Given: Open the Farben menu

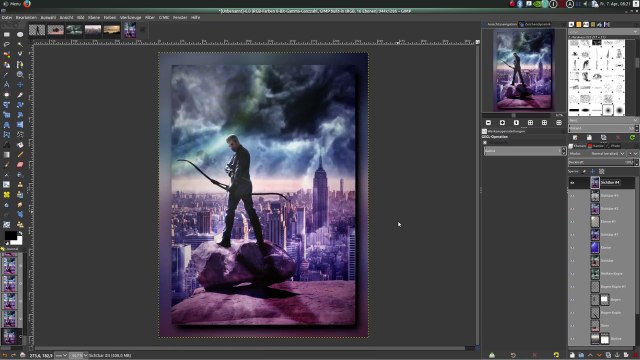Looking at the screenshot, I should [x=110, y=18].
